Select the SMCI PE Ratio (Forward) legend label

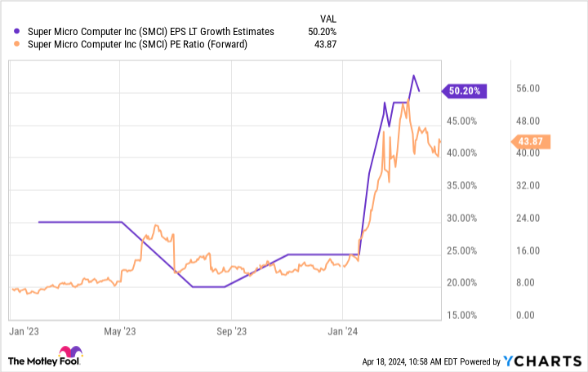139,44
